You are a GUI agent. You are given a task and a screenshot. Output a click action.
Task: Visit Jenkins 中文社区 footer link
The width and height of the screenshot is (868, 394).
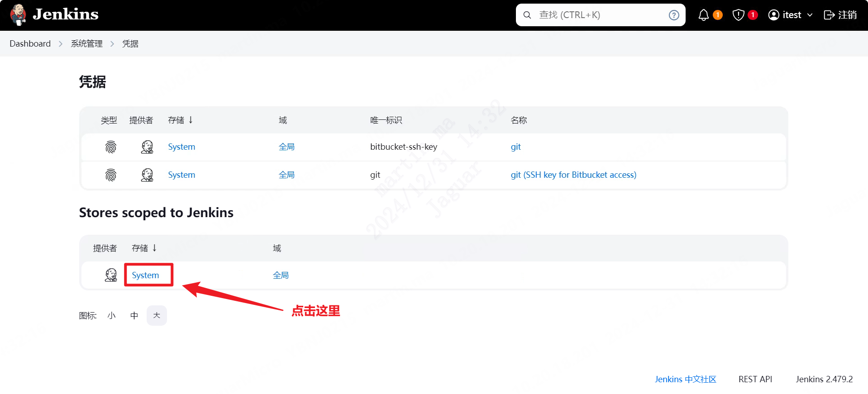click(x=685, y=379)
